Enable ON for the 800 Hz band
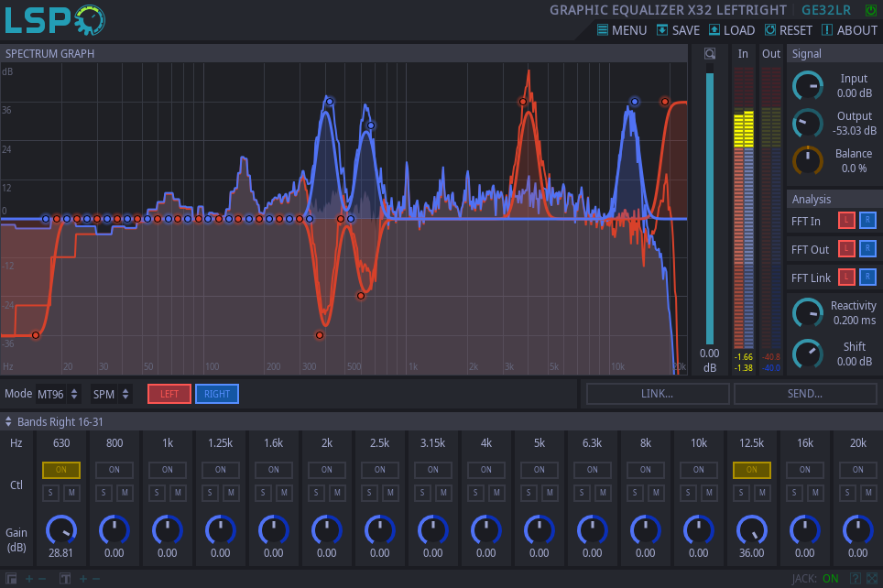The width and height of the screenshot is (883, 588). (114, 470)
